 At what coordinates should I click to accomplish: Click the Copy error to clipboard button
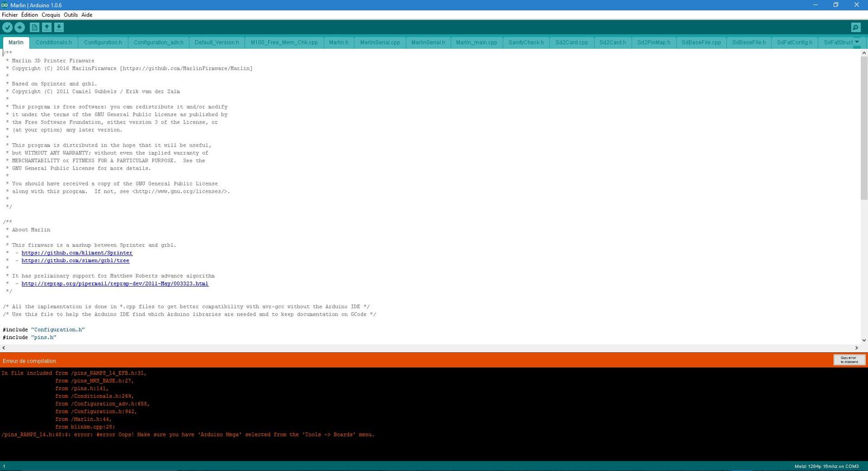pos(849,360)
